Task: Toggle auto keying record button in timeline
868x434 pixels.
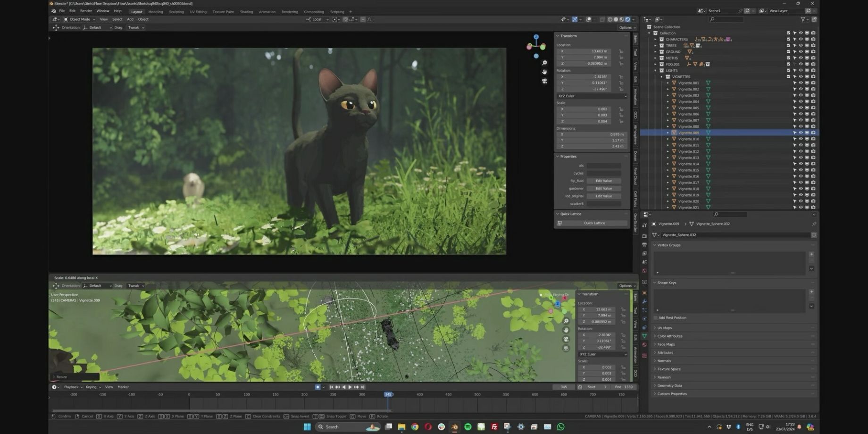Action: (x=317, y=387)
